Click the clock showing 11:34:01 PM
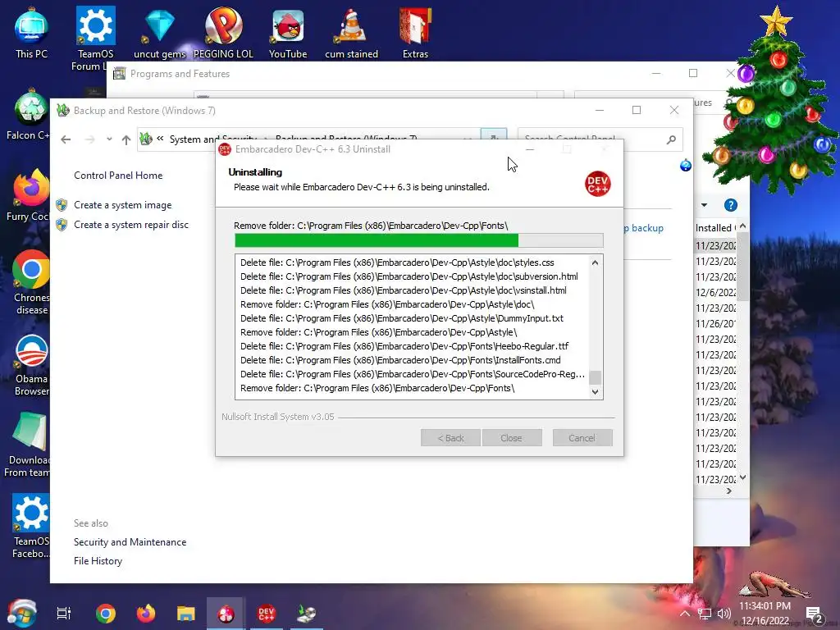The width and height of the screenshot is (840, 630). click(x=765, y=606)
